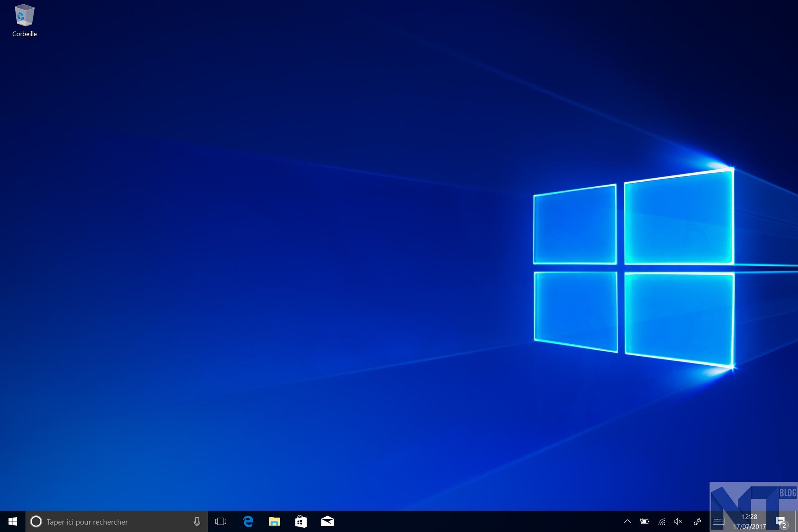This screenshot has height=532, width=798.
Task: Click the Cortana circle icon
Action: click(36, 521)
